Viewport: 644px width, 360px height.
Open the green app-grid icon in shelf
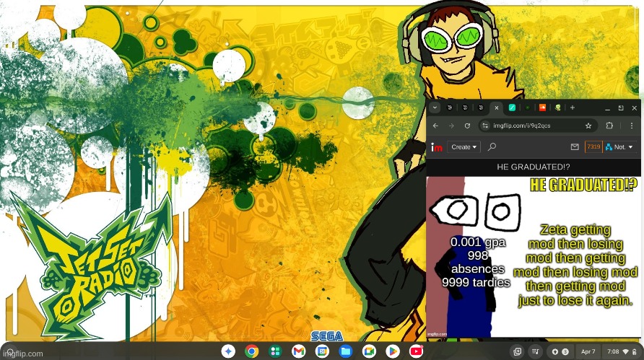[275, 351]
